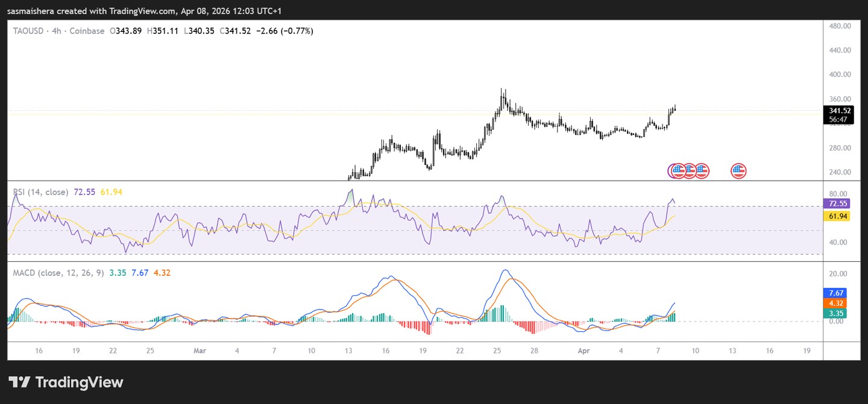Screen dimensions: 868x404
Task: Click the 28 label on the date axis
Action: click(534, 350)
